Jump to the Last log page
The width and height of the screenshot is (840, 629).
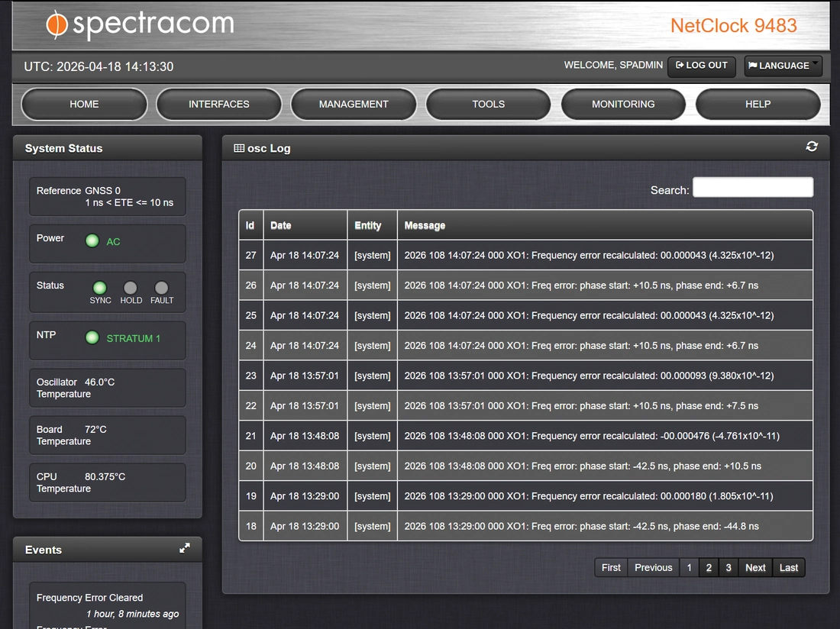point(789,567)
